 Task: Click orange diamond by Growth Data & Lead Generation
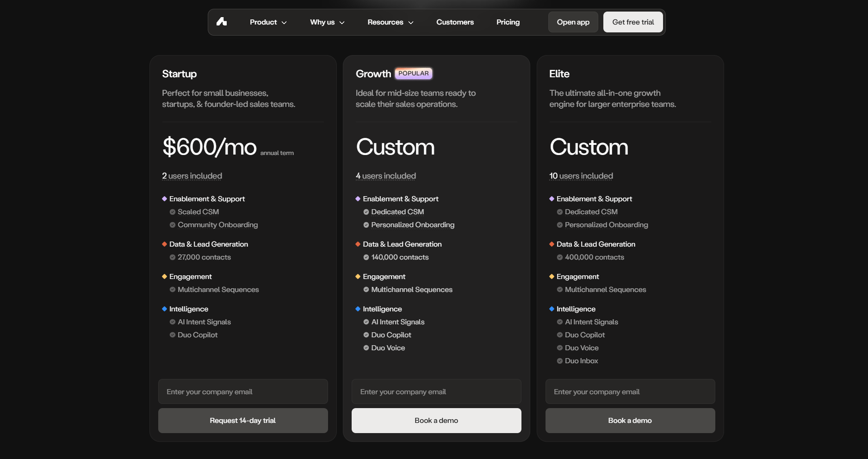coord(358,244)
